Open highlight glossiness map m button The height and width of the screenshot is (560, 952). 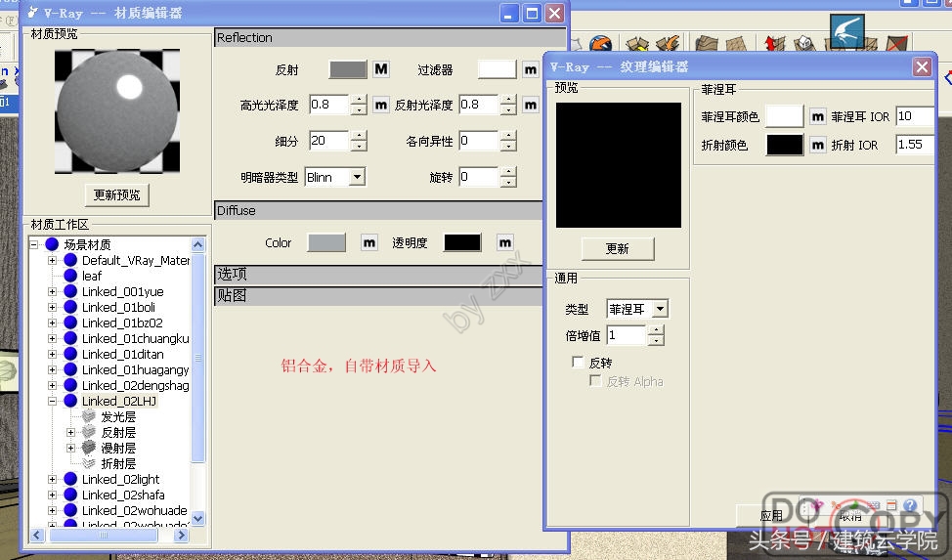(380, 106)
